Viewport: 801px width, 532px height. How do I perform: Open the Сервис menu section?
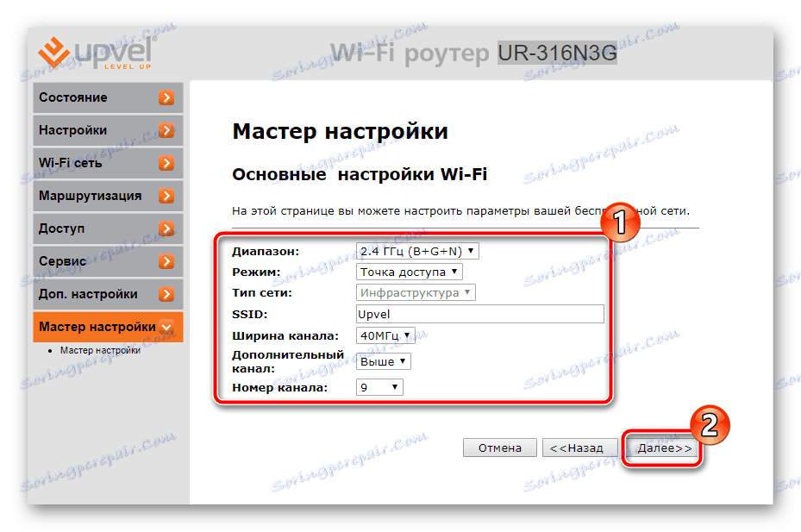pos(108,261)
